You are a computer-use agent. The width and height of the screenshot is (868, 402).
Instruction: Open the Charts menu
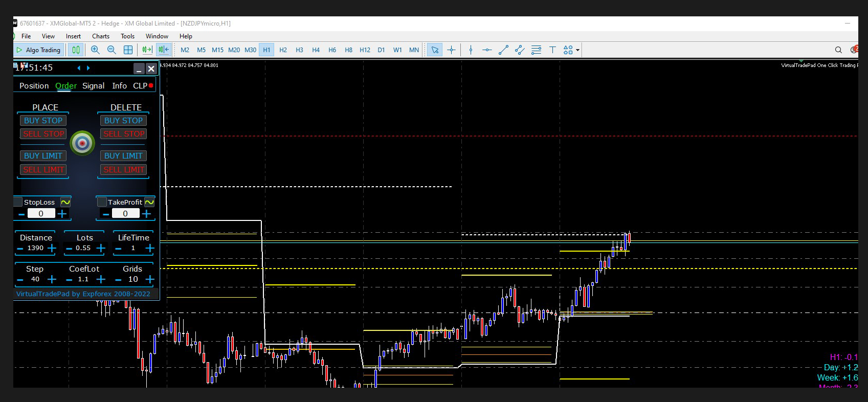pos(101,36)
